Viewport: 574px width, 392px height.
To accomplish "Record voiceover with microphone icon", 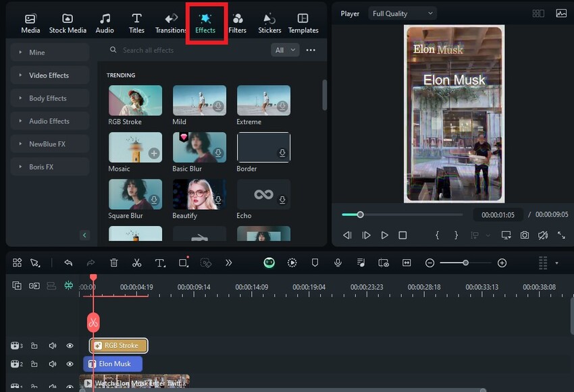I will pos(338,262).
